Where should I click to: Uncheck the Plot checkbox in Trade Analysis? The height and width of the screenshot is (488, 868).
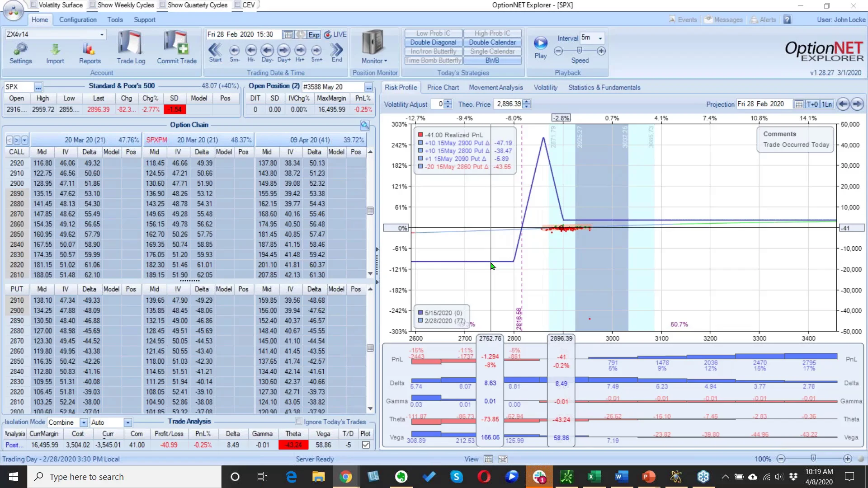[366, 445]
